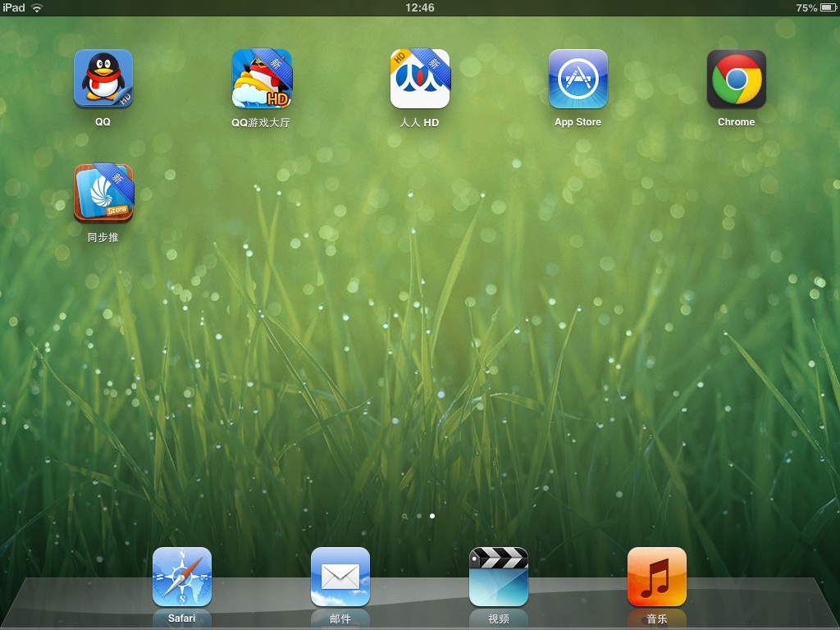Tap the Spotlight search page indicator
This screenshot has height=630, width=840.
(405, 517)
